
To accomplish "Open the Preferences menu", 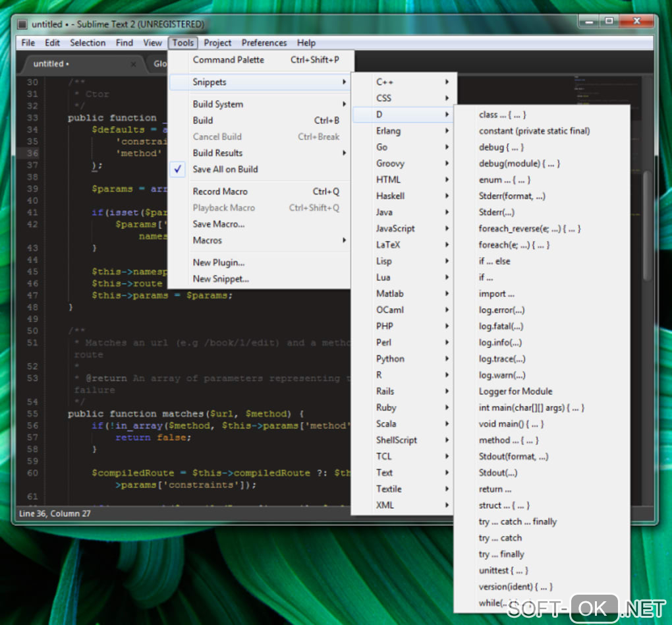I will pyautogui.click(x=264, y=43).
